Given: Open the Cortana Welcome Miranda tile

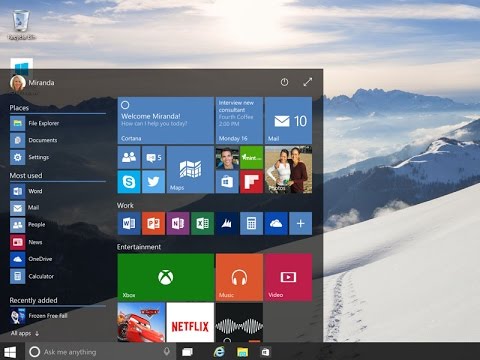Looking at the screenshot, I should (x=166, y=120).
